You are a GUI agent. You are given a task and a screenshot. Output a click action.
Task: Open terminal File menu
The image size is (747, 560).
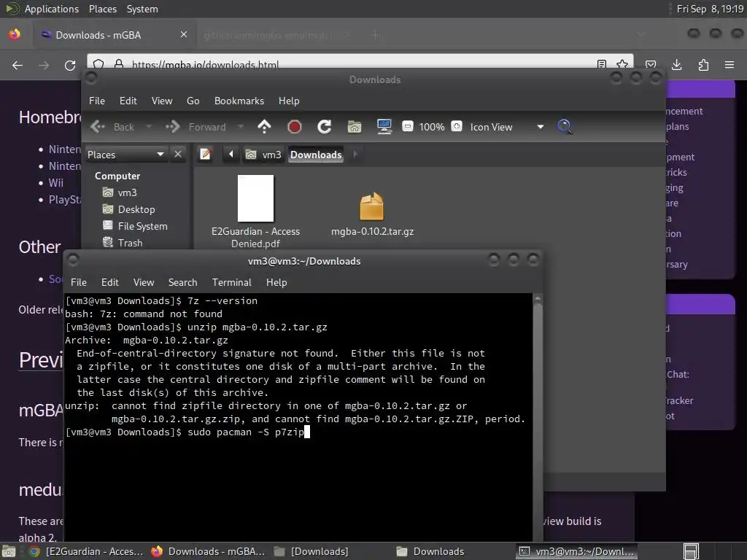coord(79,282)
